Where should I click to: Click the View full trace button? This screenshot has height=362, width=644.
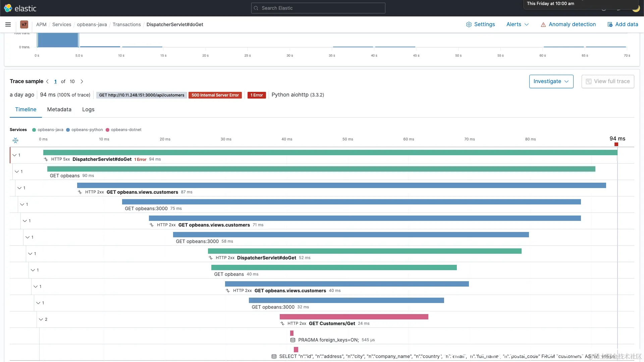[x=607, y=81]
